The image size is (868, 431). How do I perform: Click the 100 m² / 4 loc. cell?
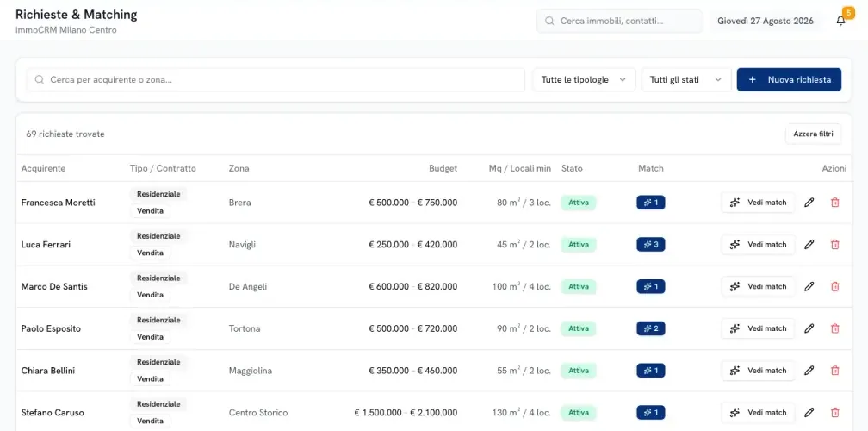[522, 286]
